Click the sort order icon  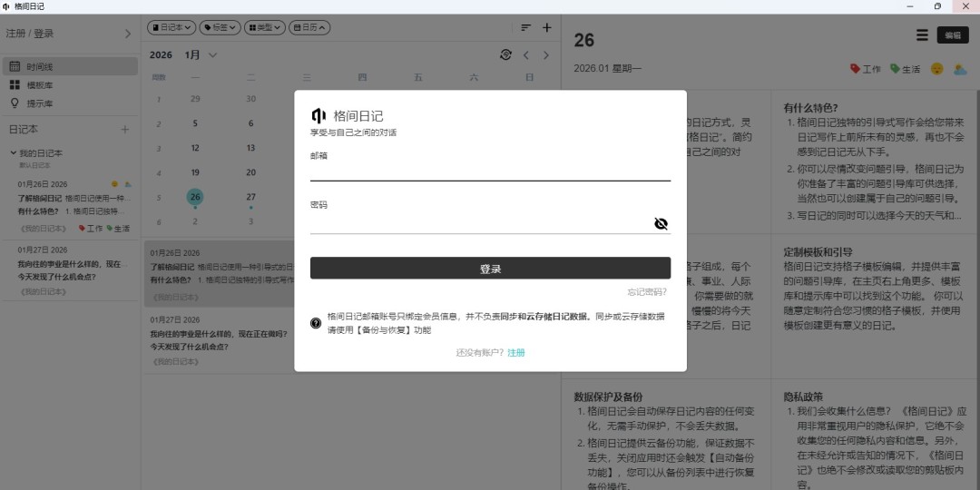pyautogui.click(x=526, y=27)
